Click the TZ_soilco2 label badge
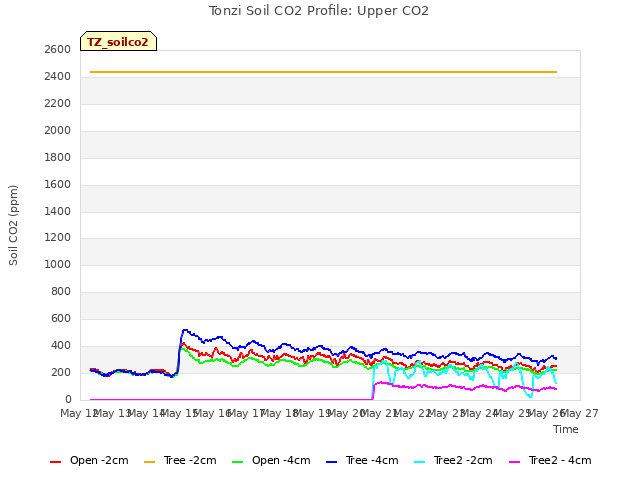The width and height of the screenshot is (640, 480). [118, 41]
